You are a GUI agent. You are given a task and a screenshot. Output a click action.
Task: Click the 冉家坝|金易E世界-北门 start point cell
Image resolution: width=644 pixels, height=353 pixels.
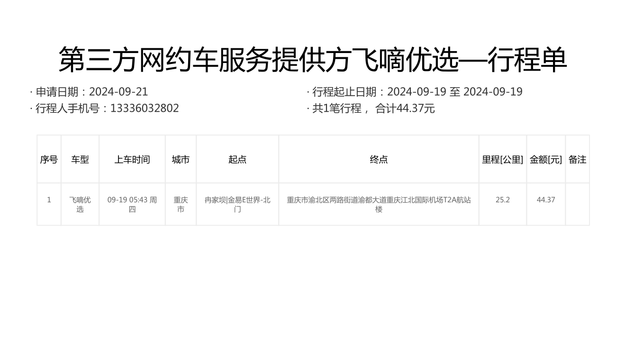237,204
